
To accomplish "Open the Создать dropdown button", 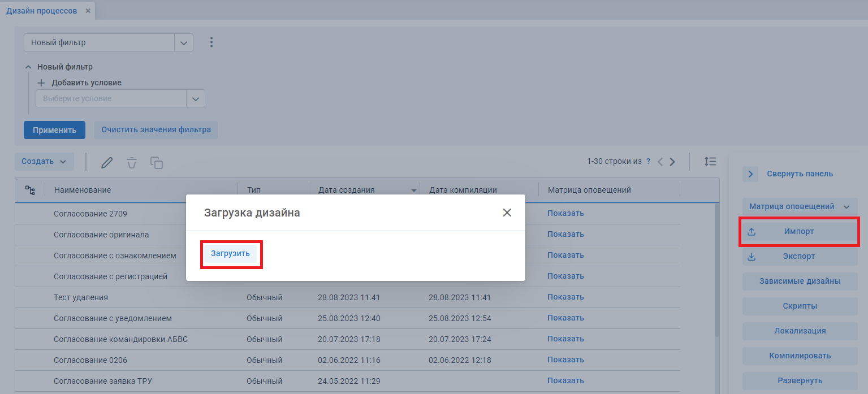I will [44, 162].
